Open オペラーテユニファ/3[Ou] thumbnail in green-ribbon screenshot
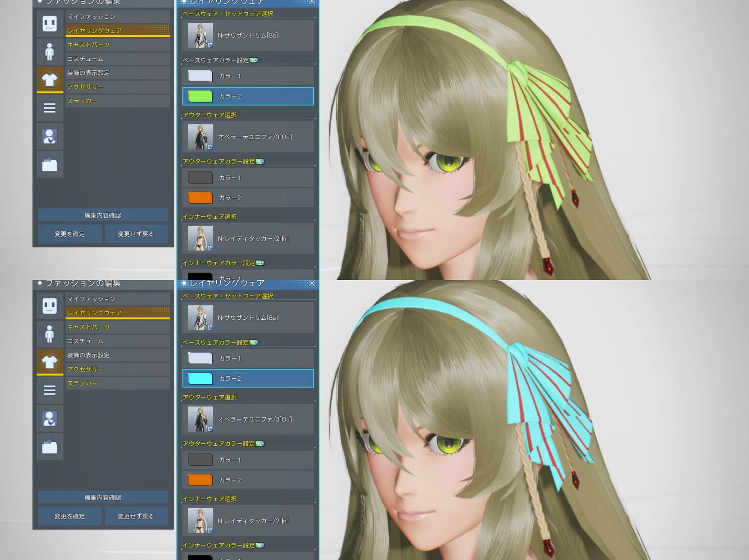The height and width of the screenshot is (560, 749). tap(200, 137)
